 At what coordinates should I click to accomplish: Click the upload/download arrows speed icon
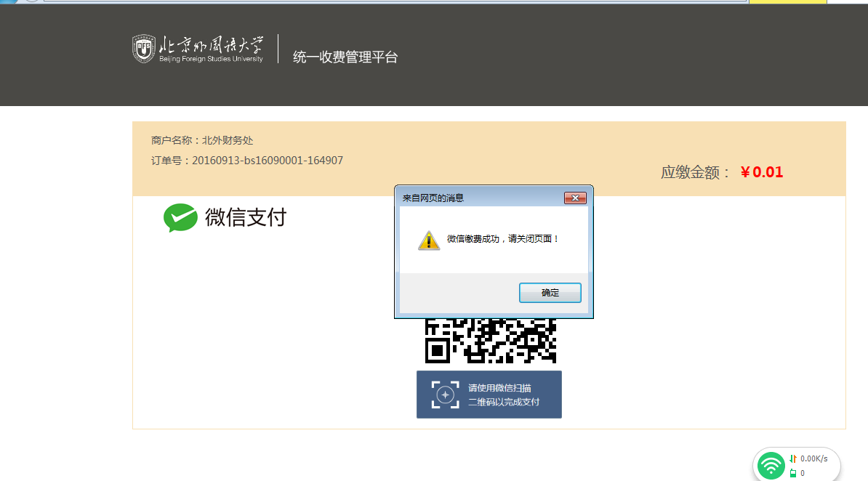click(793, 458)
